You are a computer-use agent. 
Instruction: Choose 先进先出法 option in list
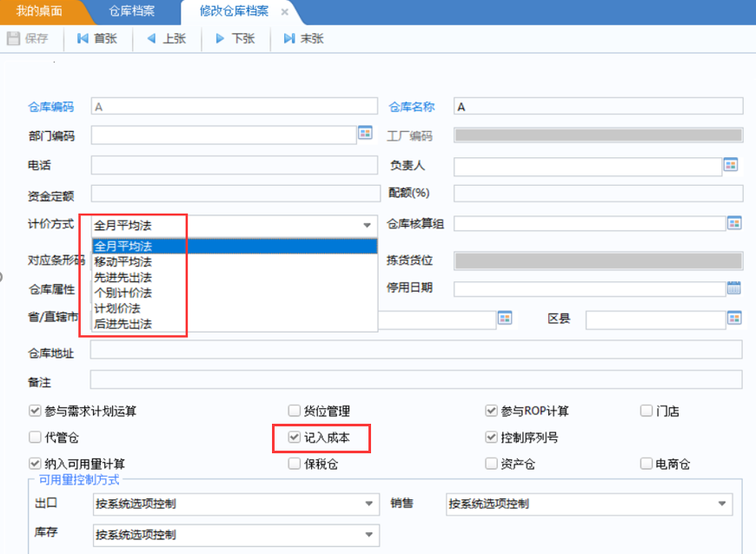coord(123,277)
